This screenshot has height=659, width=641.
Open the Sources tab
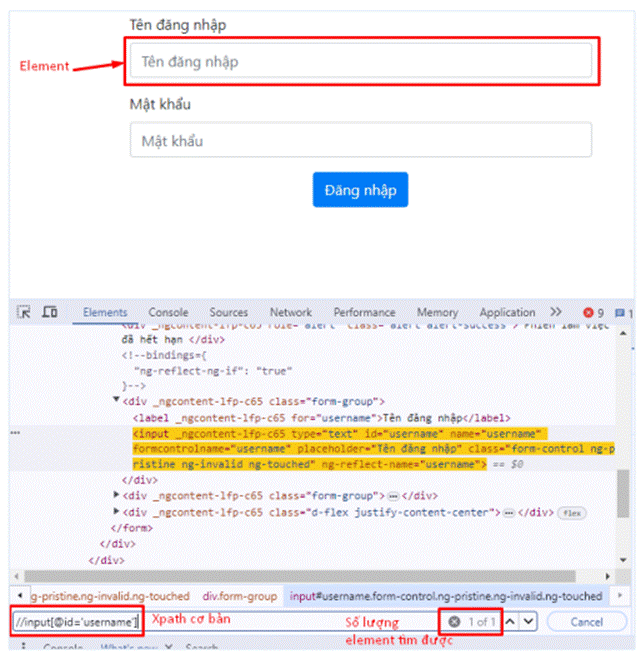(x=229, y=312)
